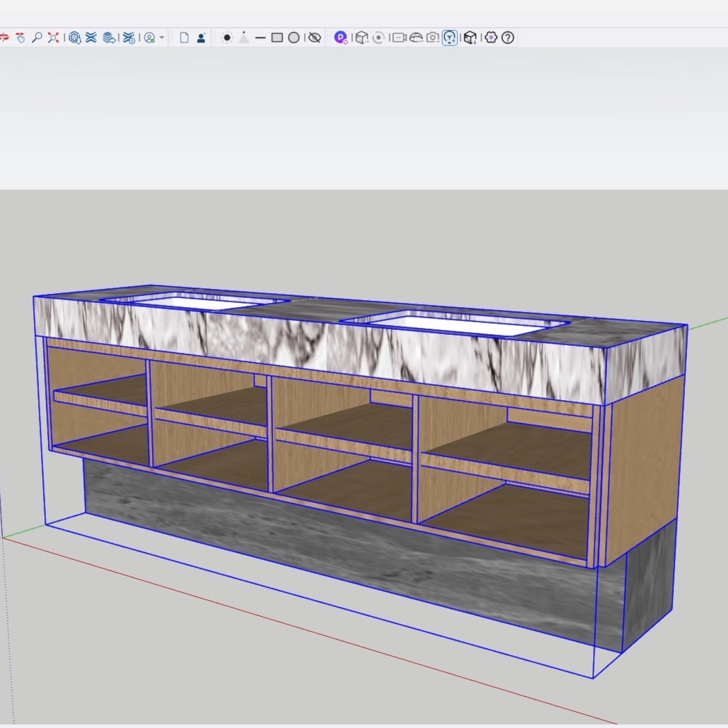Click the Zoom Extents icon
Image resolution: width=728 pixels, height=728 pixels.
pos(53,38)
